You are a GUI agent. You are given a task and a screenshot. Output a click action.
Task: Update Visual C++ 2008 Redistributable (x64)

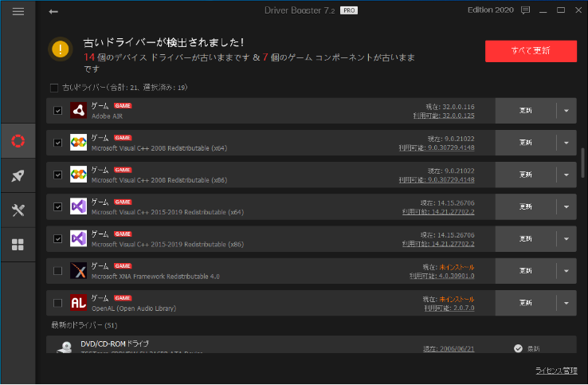point(525,143)
